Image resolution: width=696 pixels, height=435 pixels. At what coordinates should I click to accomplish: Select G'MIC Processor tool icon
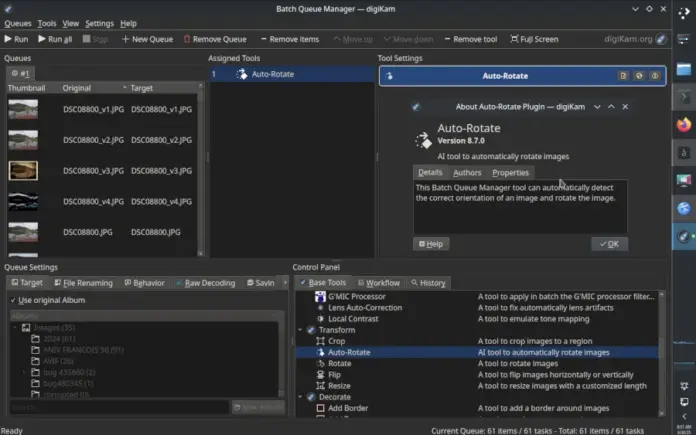320,297
